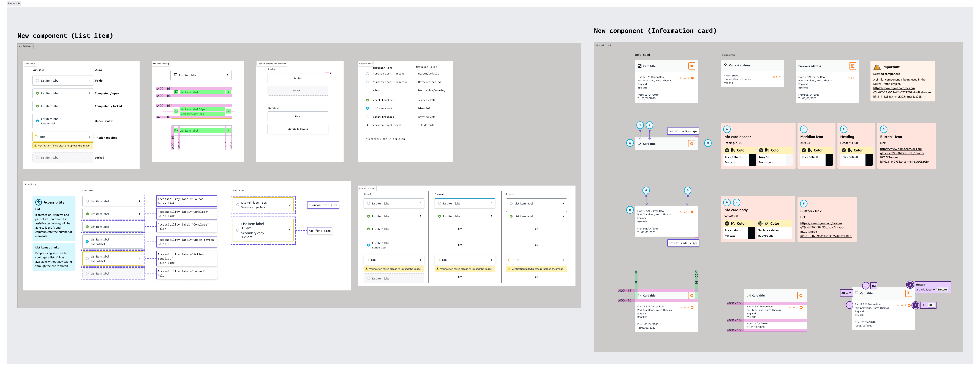The width and height of the screenshot is (980, 371).
Task: Click the Elevated: Reveal elevation box
Action: 298,129
